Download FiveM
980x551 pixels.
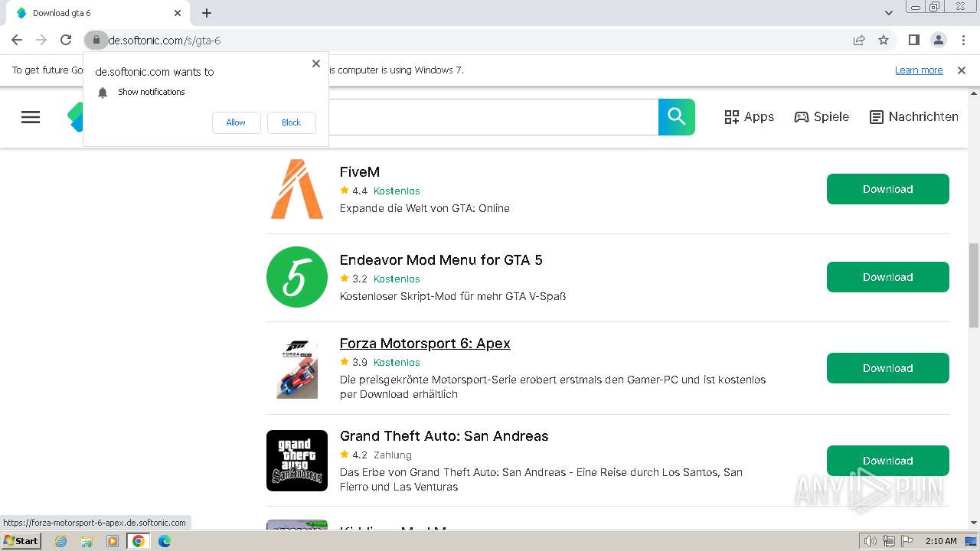(888, 189)
